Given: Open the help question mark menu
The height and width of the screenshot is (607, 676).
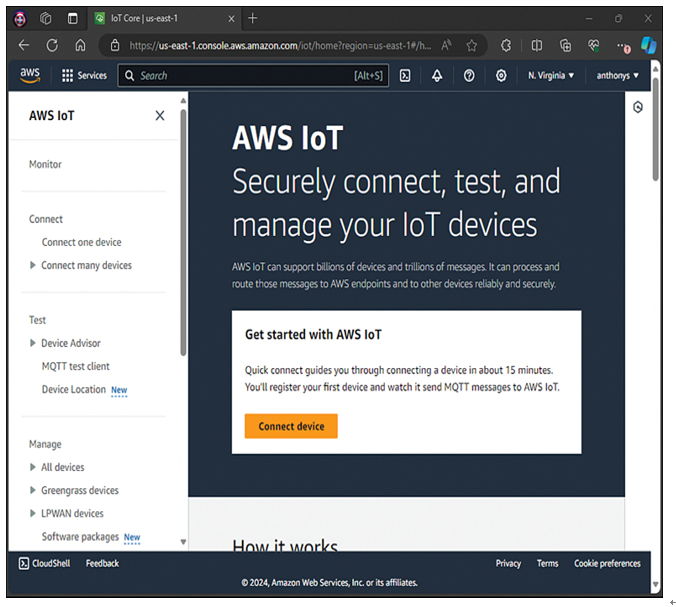Looking at the screenshot, I should [469, 75].
